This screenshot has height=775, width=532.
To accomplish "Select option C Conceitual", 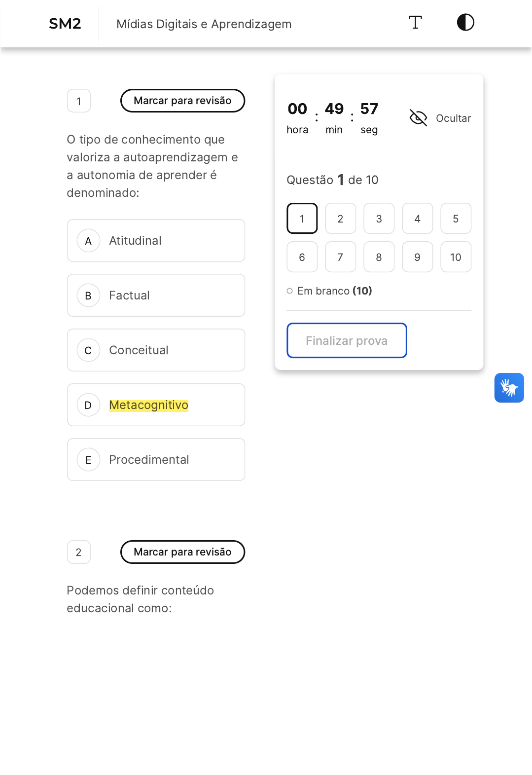I will coord(156,350).
